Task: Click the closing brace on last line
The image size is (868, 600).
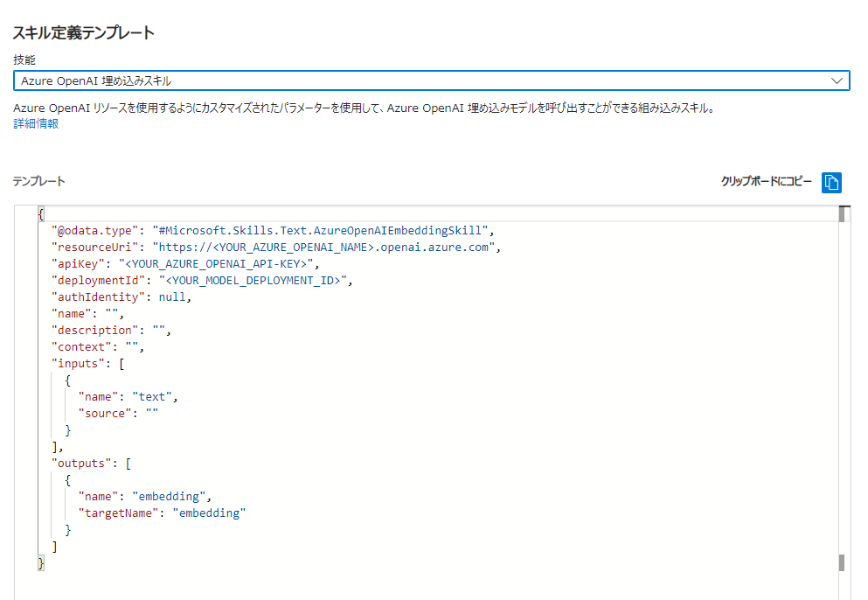Action: (41, 563)
